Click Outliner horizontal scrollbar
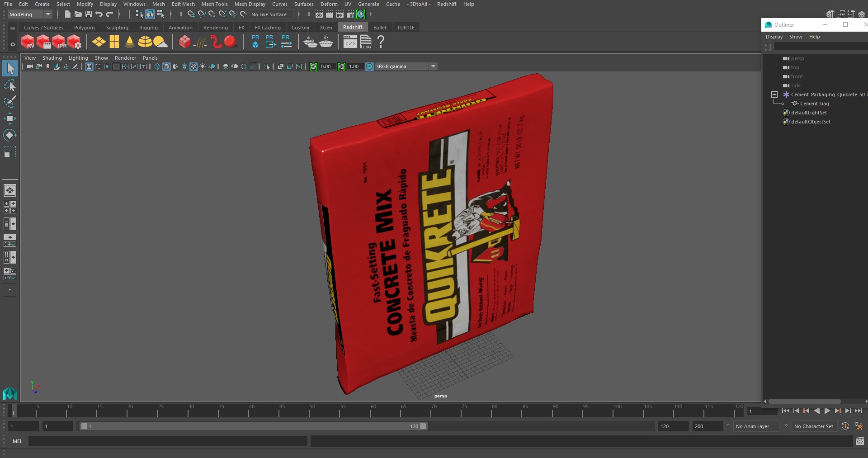The width and height of the screenshot is (868, 458). click(804, 401)
